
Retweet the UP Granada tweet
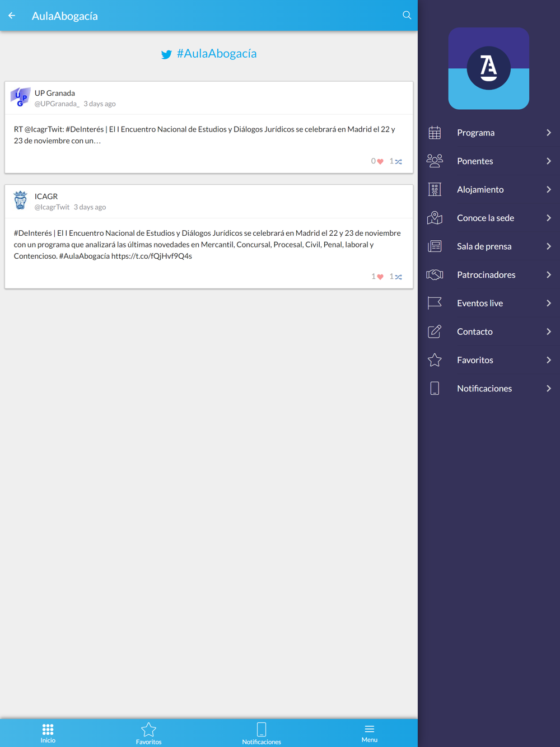398,161
